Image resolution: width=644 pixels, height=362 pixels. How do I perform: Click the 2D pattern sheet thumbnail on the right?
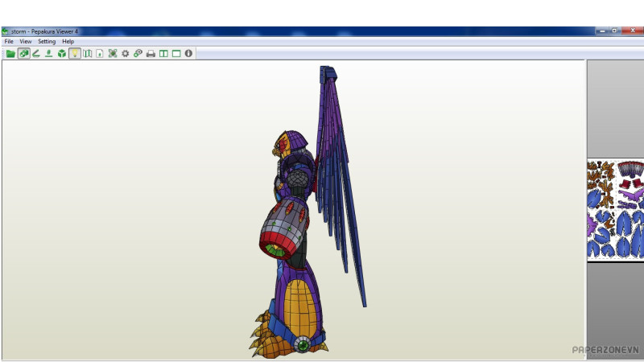(615, 210)
